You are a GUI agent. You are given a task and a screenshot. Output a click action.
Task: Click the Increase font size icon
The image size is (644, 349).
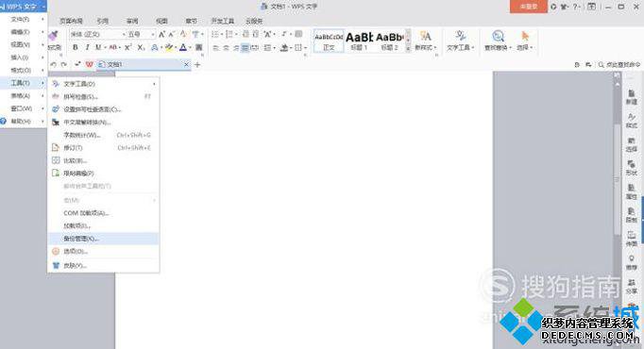(161, 35)
